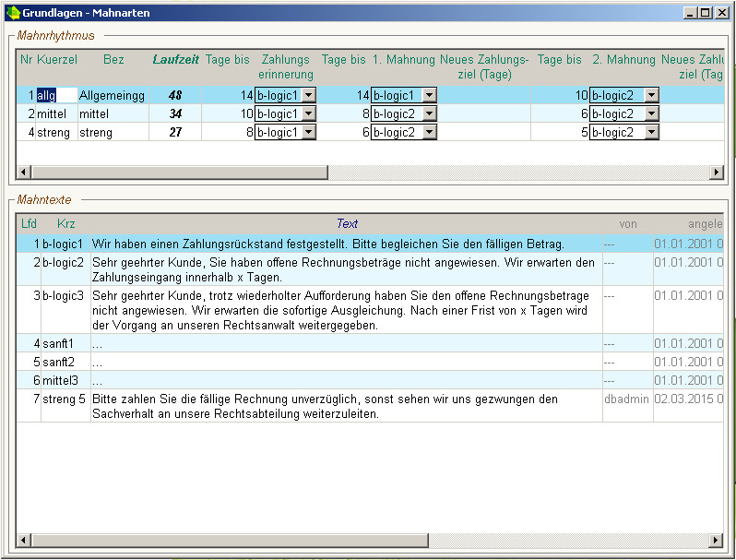Minimize the Grundlagen - Mahnarten window
The height and width of the screenshot is (560, 736).
coord(690,13)
